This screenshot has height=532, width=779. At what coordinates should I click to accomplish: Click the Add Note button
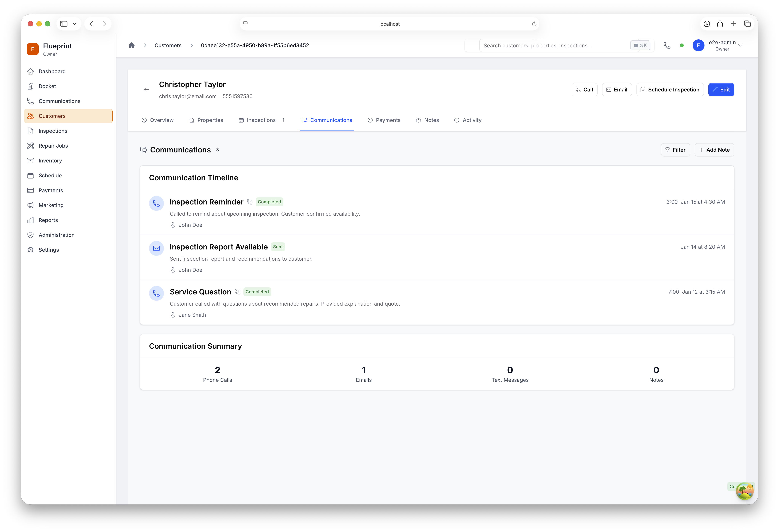point(714,150)
